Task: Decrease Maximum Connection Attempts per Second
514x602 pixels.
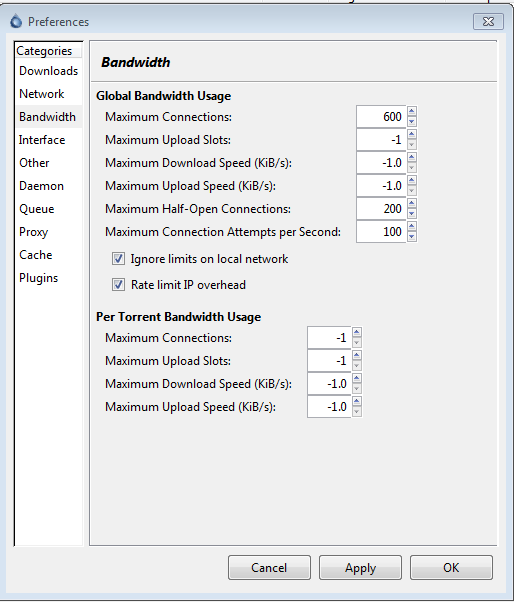Action: click(412, 237)
